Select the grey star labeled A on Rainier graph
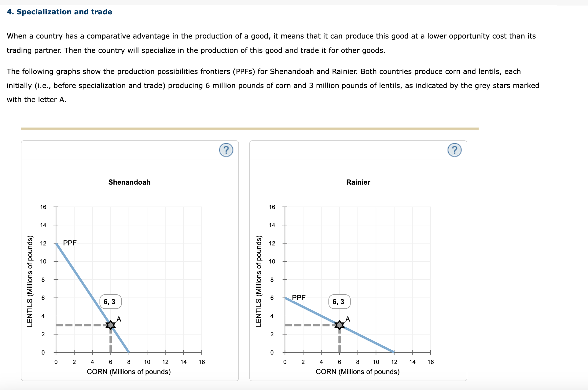The width and height of the screenshot is (588, 390). (x=339, y=325)
